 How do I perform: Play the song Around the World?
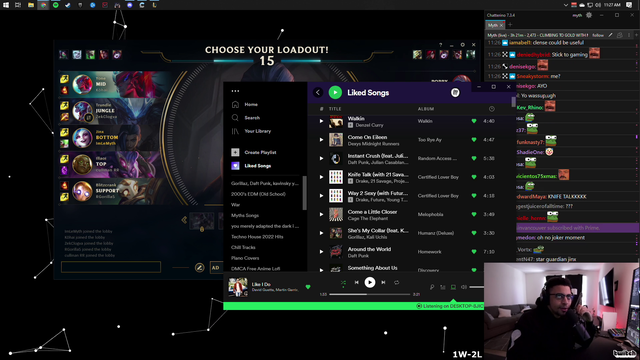321,252
